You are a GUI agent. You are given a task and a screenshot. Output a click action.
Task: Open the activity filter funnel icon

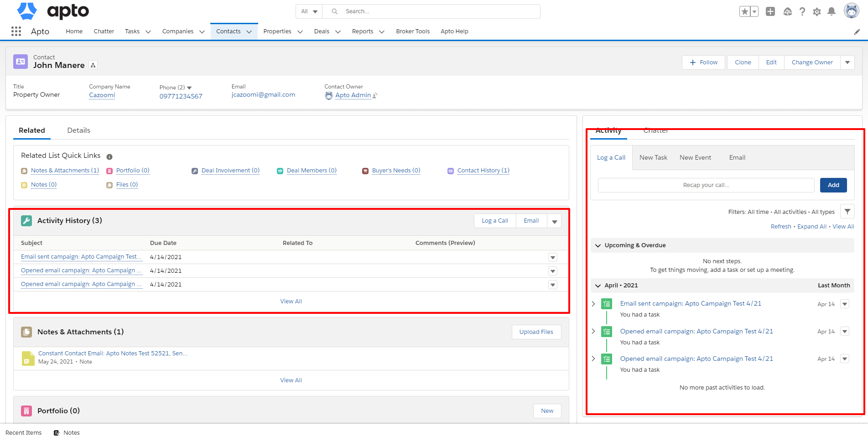coord(847,212)
